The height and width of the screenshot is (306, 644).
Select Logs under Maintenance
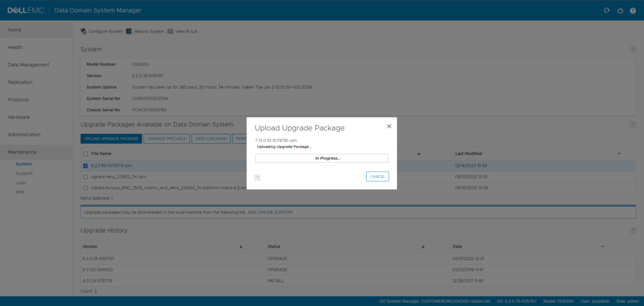[x=21, y=182]
